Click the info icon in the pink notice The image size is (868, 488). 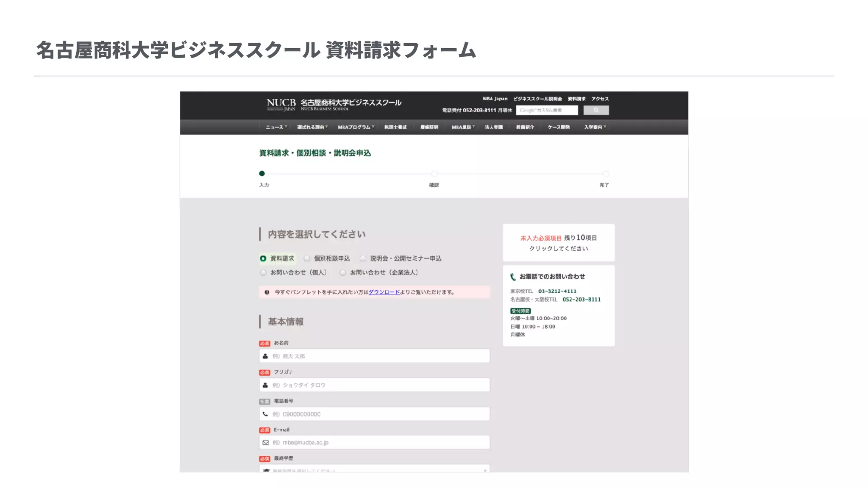[267, 292]
